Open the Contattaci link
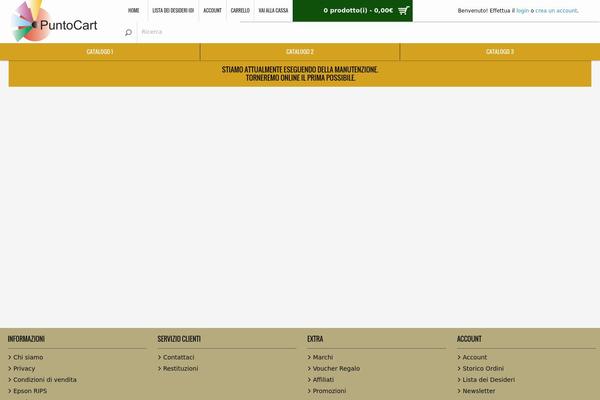Viewport: 600px width, 400px height. pyautogui.click(x=178, y=357)
